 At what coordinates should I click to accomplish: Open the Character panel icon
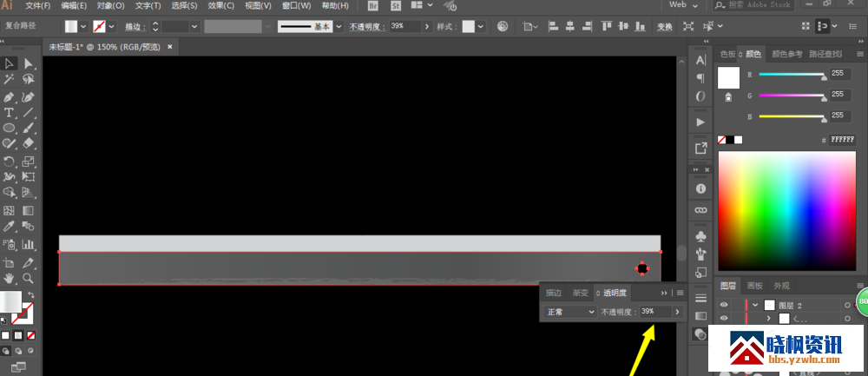(701, 60)
